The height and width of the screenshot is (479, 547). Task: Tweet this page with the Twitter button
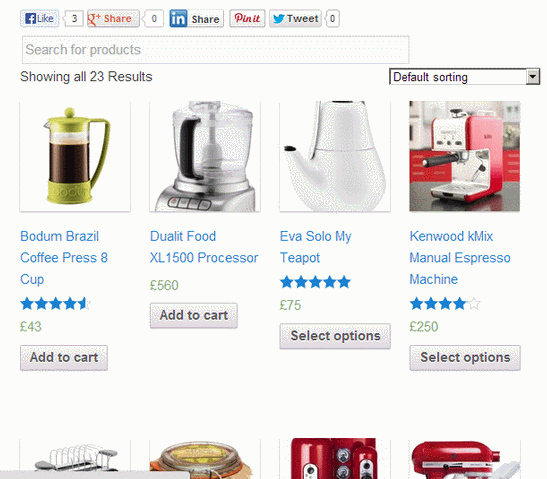click(x=295, y=18)
